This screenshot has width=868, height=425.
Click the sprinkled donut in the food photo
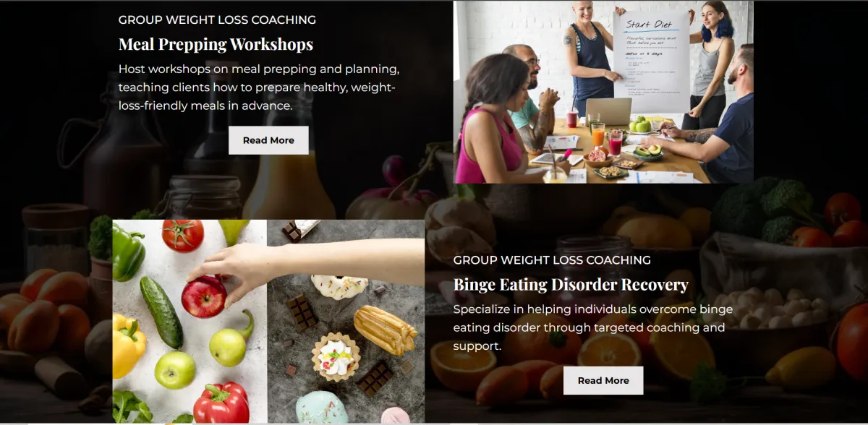[x=339, y=286]
